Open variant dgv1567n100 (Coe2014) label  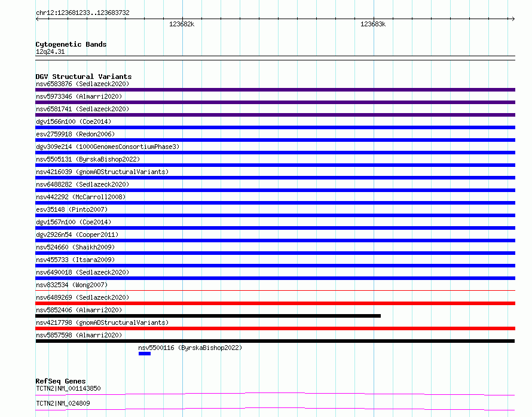point(74,222)
